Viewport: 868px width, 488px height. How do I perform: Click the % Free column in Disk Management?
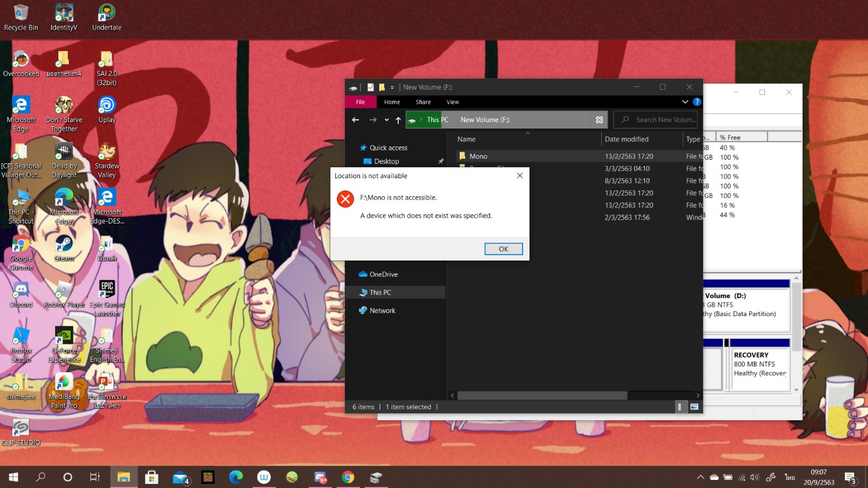741,138
